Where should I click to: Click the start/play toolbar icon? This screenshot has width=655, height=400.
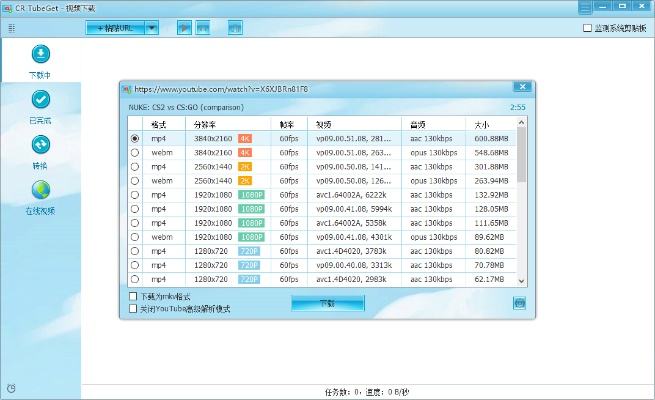184,28
